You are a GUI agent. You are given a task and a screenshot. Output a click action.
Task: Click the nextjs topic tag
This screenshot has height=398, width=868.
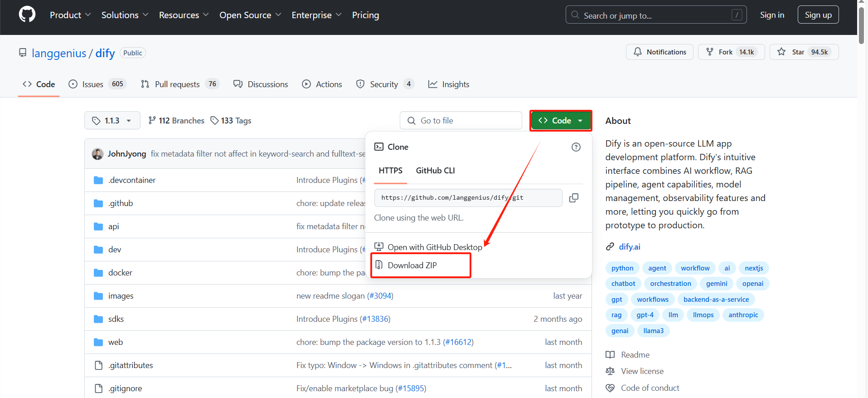[754, 268]
